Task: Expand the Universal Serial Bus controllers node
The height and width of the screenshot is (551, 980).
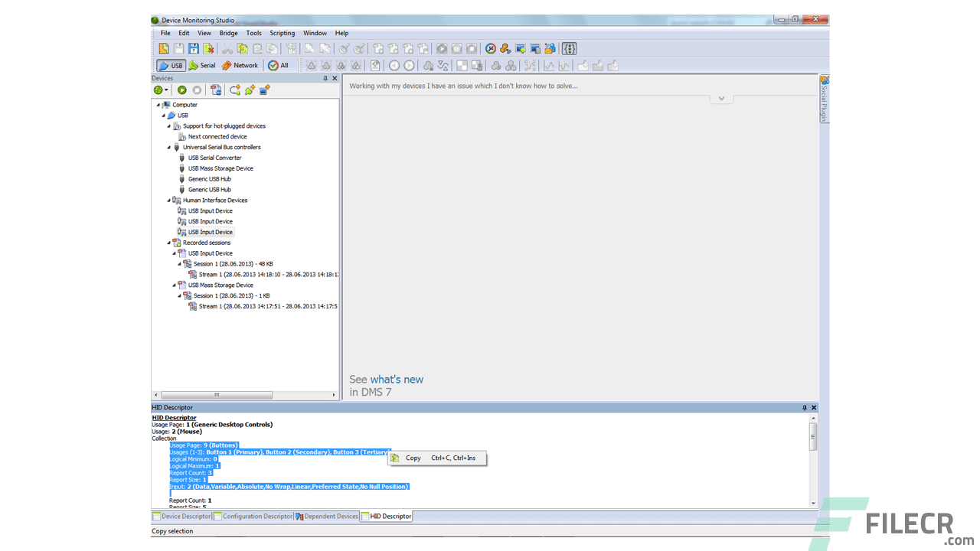Action: pyautogui.click(x=168, y=147)
